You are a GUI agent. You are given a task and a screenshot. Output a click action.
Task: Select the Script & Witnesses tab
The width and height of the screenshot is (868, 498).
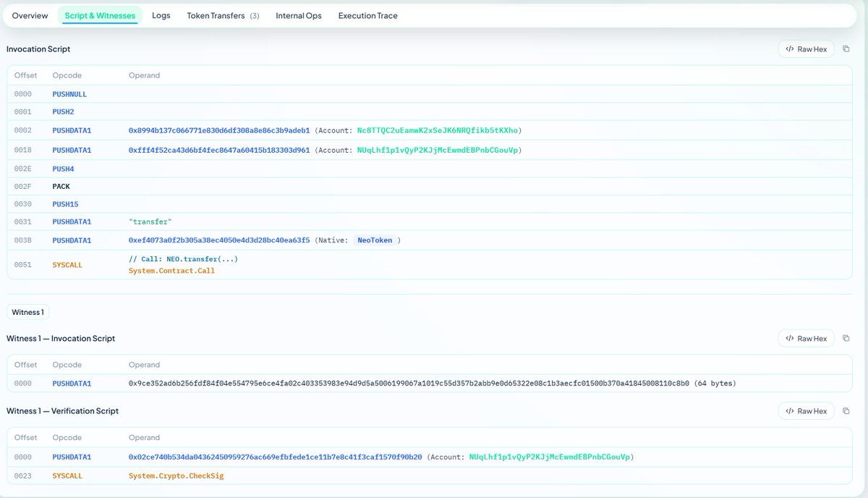click(100, 15)
